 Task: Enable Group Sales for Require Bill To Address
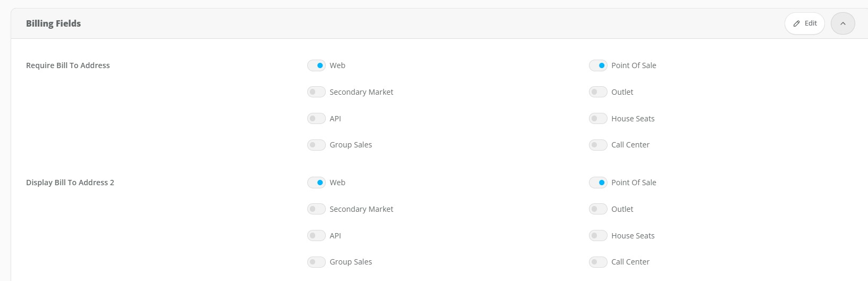pos(316,145)
